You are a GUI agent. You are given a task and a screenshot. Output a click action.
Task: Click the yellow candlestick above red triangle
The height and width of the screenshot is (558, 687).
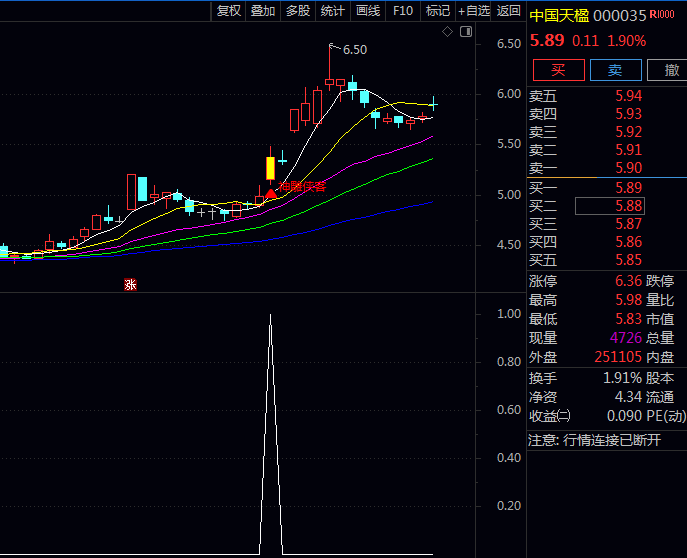270,167
